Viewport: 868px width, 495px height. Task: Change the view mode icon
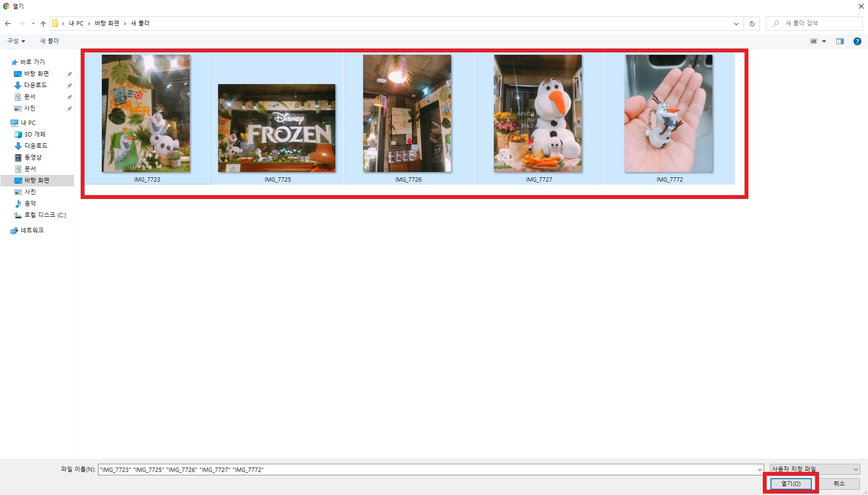point(814,41)
